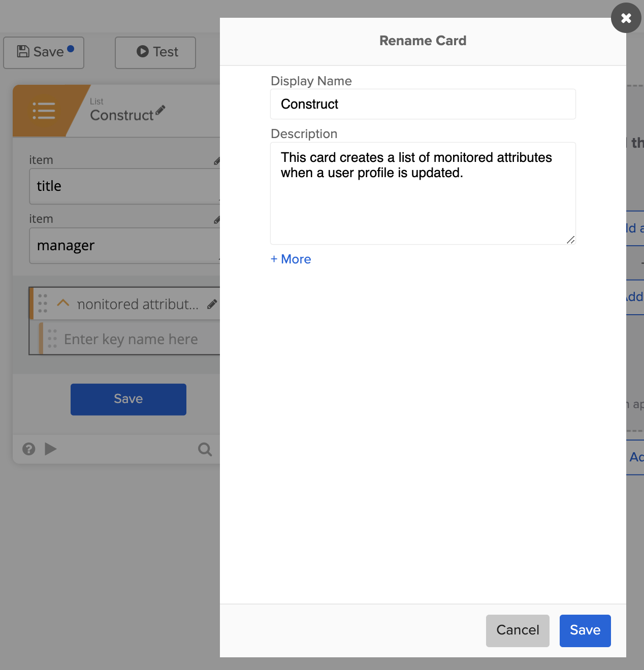This screenshot has height=670, width=644.
Task: Click the orange List card icon
Action: (x=44, y=111)
